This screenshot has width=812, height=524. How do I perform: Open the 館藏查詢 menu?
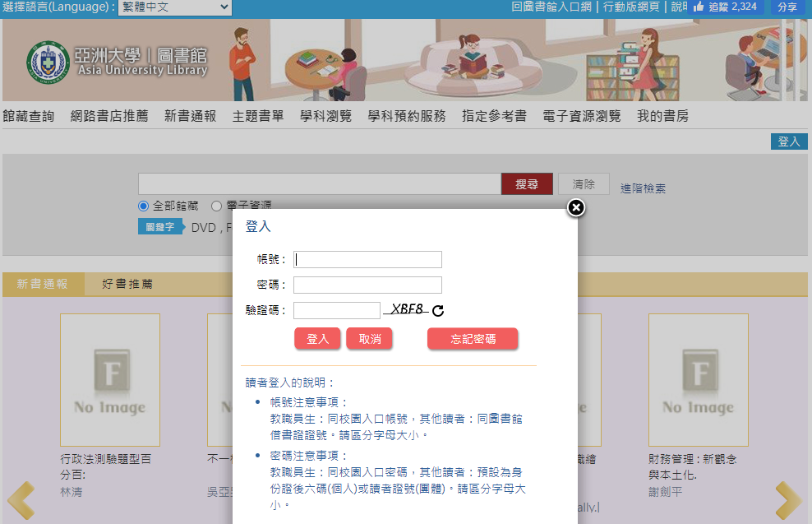point(29,115)
